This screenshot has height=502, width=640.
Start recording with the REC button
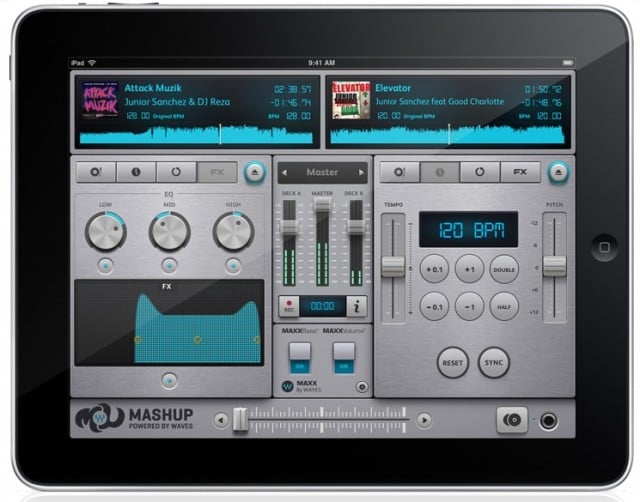click(x=289, y=306)
